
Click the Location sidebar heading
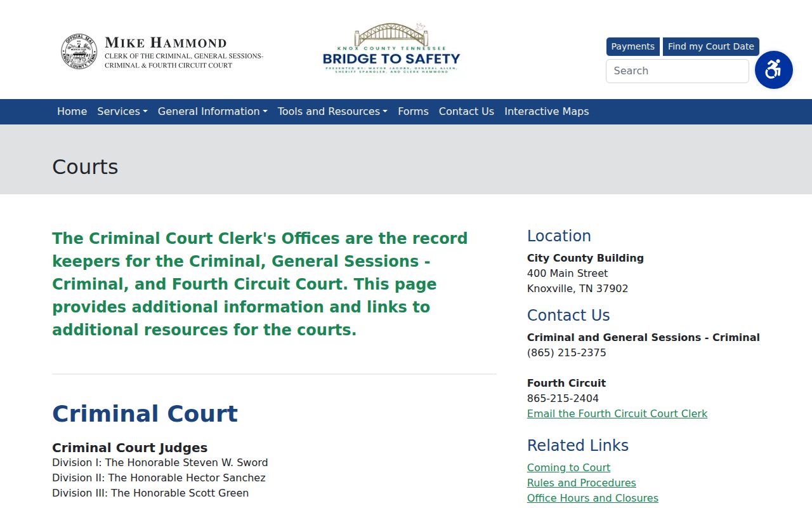(559, 236)
